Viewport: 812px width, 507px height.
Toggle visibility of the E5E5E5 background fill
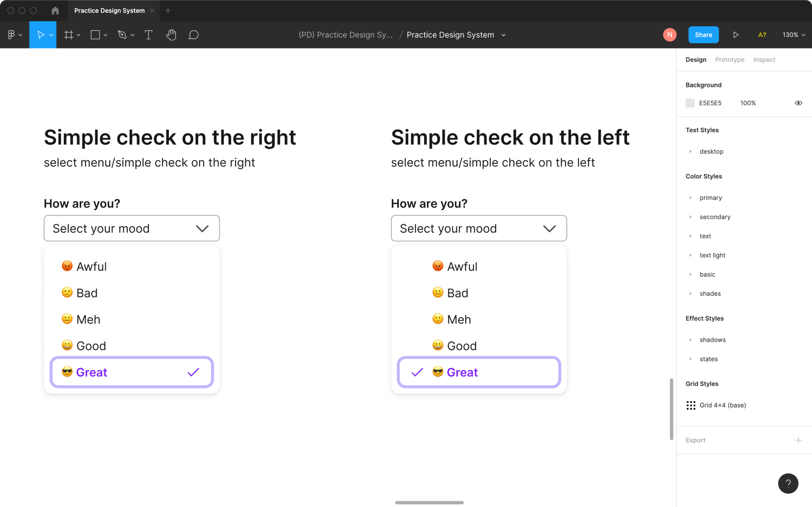(x=798, y=103)
